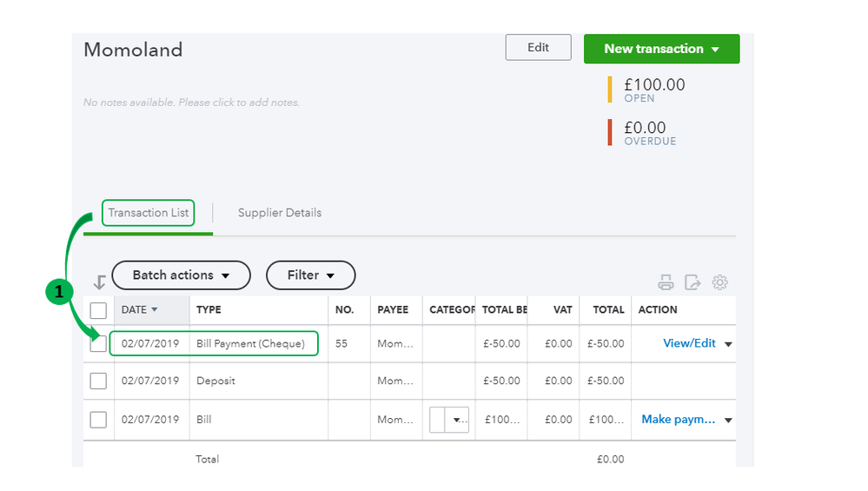This screenshot has width=868, height=491.
Task: Tick the select-all checkbox in the header
Action: click(x=98, y=310)
